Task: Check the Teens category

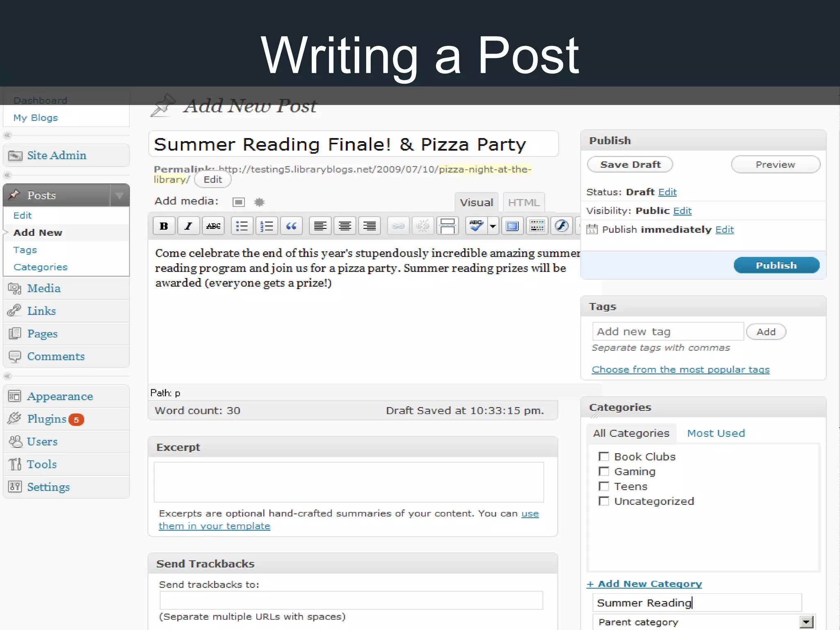Action: click(x=604, y=486)
